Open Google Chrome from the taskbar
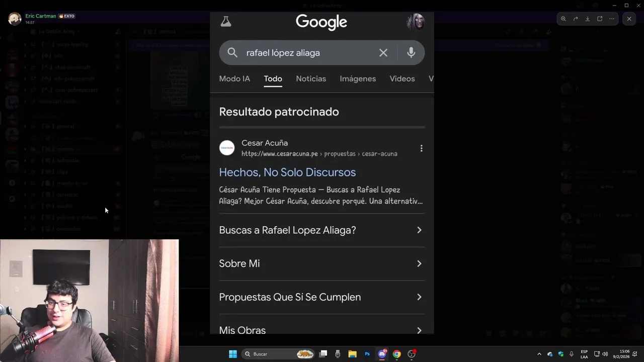This screenshot has height=362, width=644. 396,354
